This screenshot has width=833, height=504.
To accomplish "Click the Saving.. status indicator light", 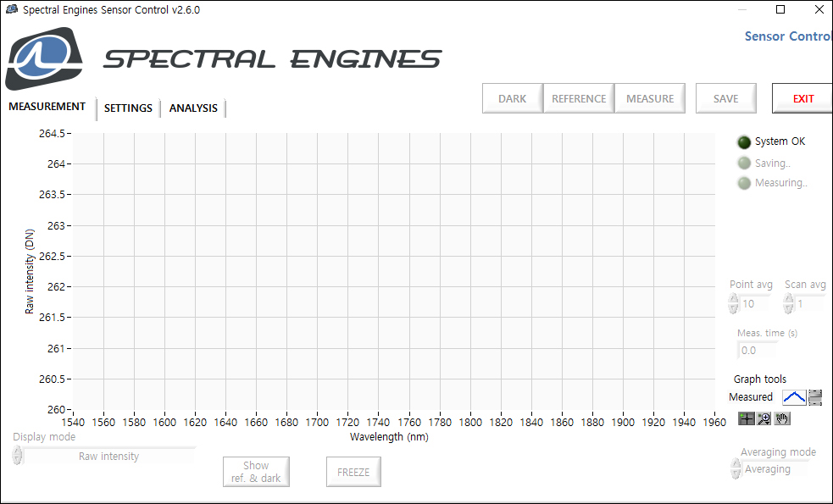I will coord(744,163).
